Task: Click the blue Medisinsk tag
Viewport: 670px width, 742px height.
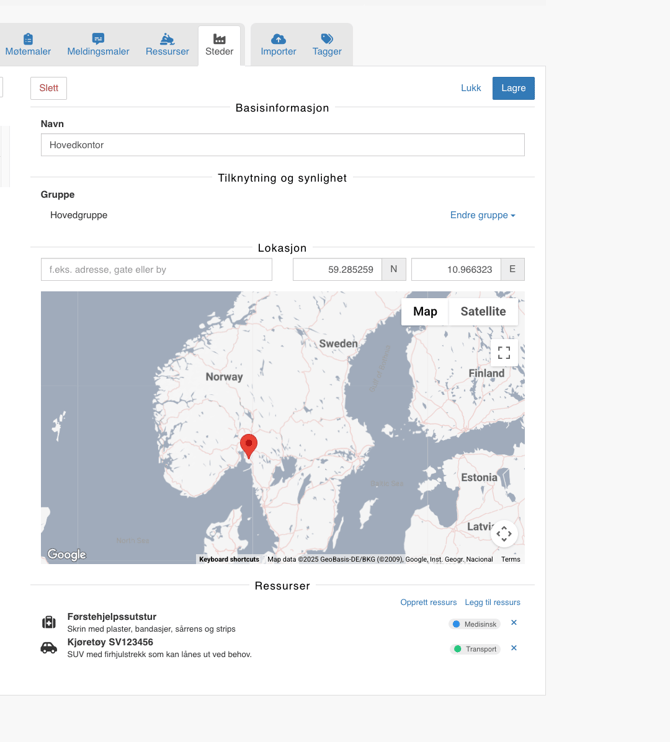Action: (x=474, y=624)
